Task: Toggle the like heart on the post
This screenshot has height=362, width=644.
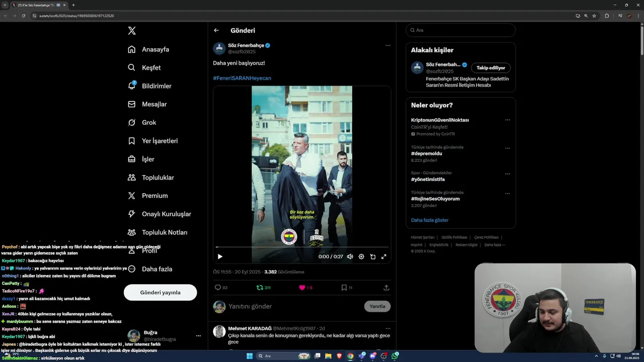Action: point(302,288)
